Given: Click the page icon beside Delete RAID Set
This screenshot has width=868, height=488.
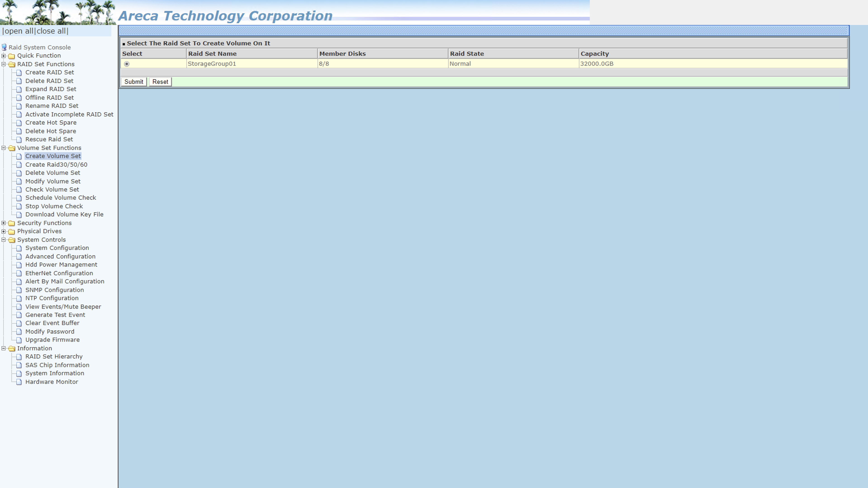Looking at the screenshot, I should pos(19,81).
